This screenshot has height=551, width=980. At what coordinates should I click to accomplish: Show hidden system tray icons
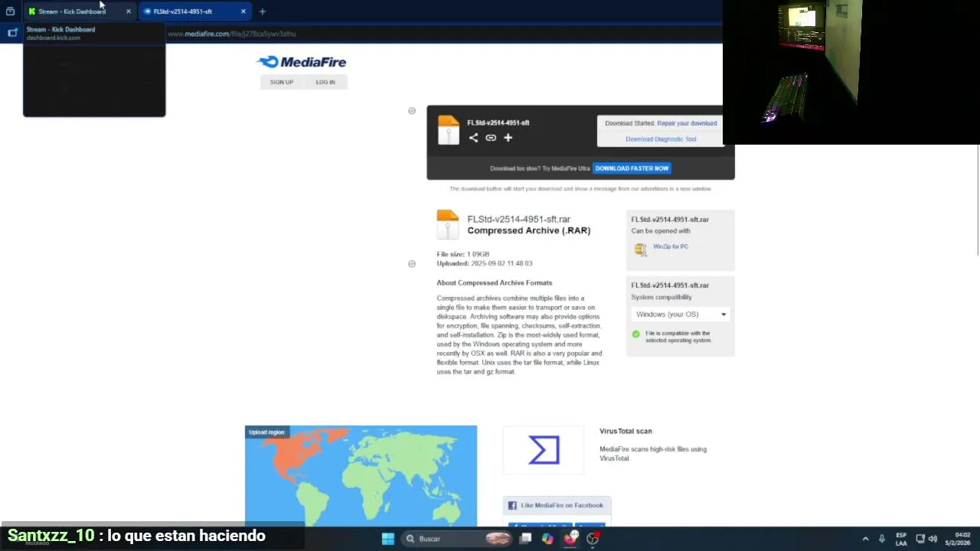865,539
